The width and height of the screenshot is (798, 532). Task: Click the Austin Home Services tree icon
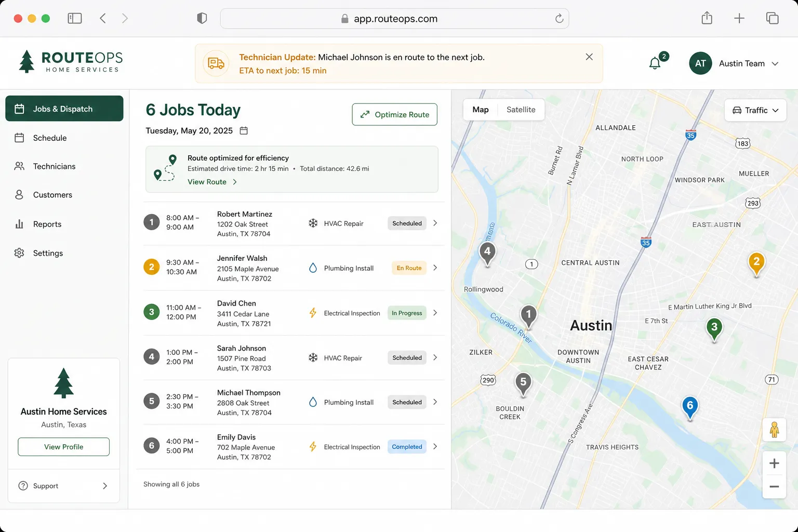coord(64,383)
